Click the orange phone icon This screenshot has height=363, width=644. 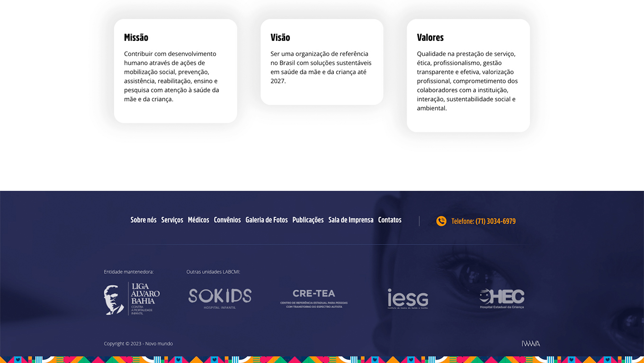pyautogui.click(x=441, y=221)
